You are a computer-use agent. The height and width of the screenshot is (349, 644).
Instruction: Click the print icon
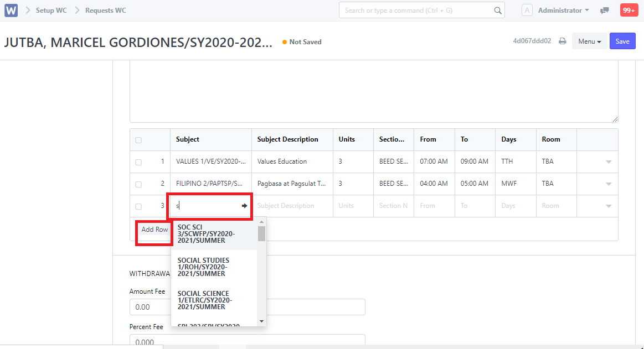(562, 41)
